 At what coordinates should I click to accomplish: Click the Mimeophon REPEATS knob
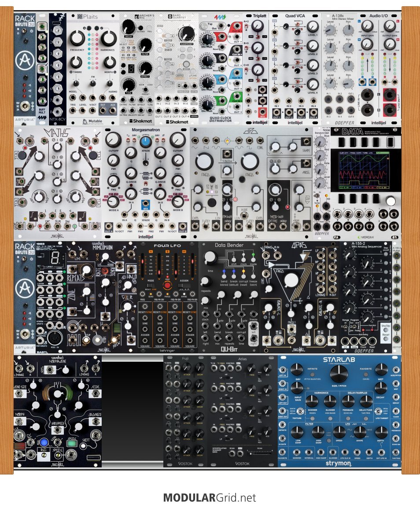click(86, 270)
